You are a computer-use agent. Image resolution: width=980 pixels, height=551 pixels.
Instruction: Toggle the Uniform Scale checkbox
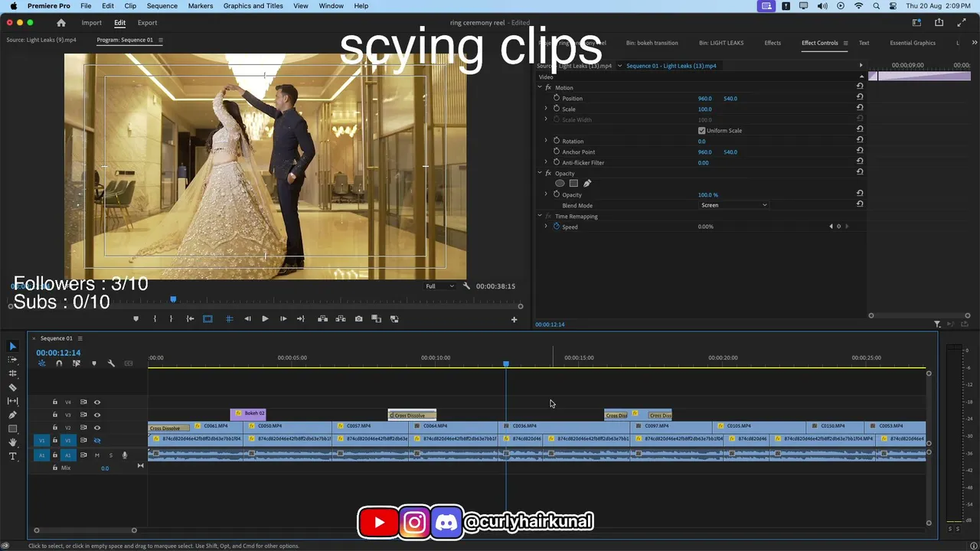point(701,131)
